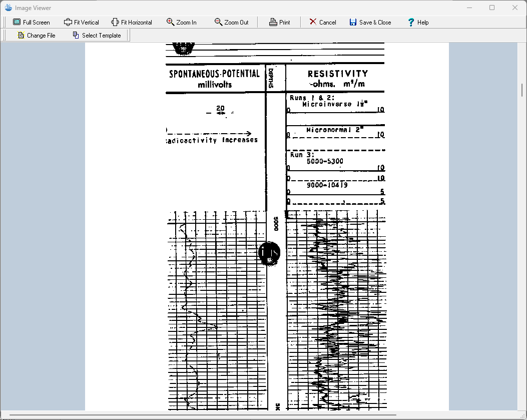Close the Image Viewer window

515,8
